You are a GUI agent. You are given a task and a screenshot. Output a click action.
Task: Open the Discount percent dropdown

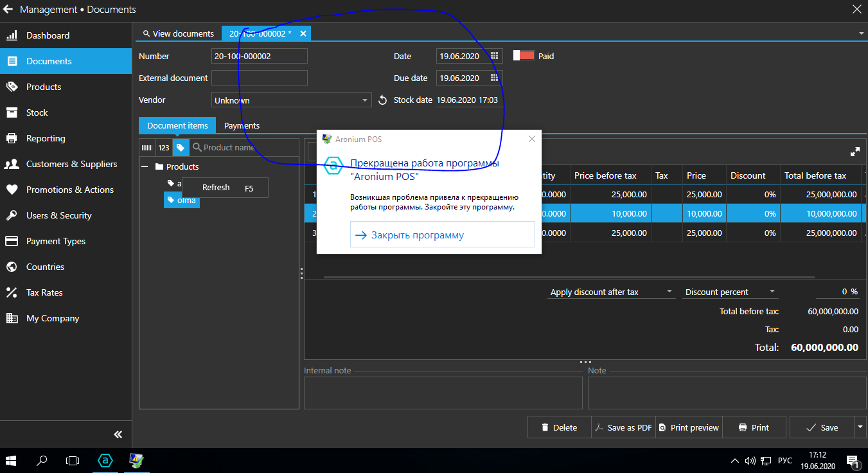click(x=772, y=292)
